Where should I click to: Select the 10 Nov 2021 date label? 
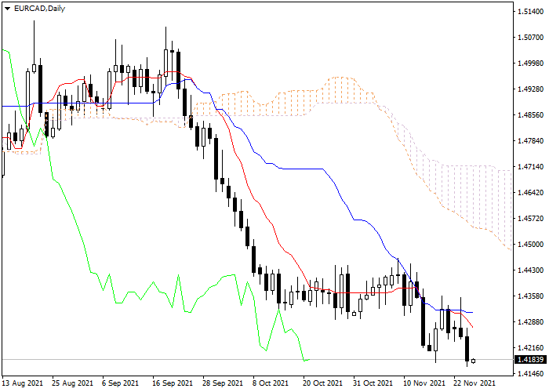coord(424,383)
